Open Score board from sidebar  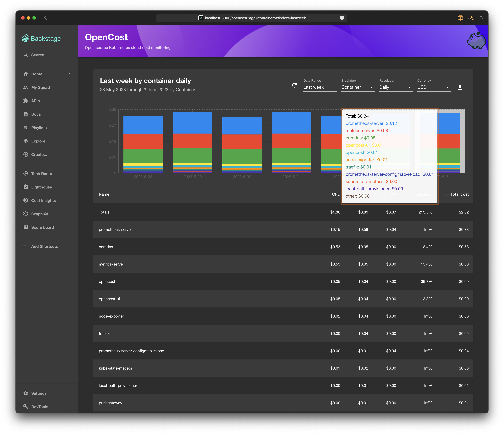[x=43, y=227]
